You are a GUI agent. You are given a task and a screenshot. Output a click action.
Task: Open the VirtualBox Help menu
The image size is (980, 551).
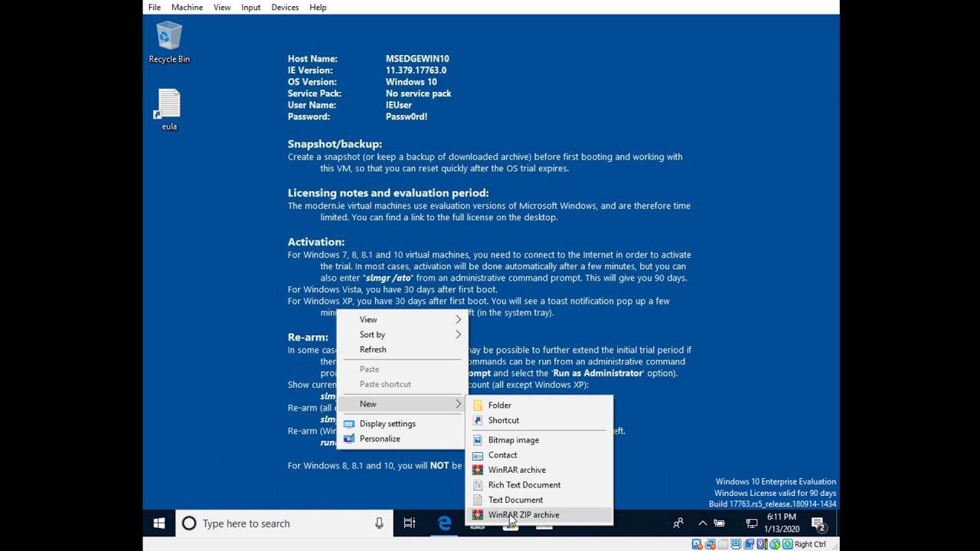[x=318, y=7]
